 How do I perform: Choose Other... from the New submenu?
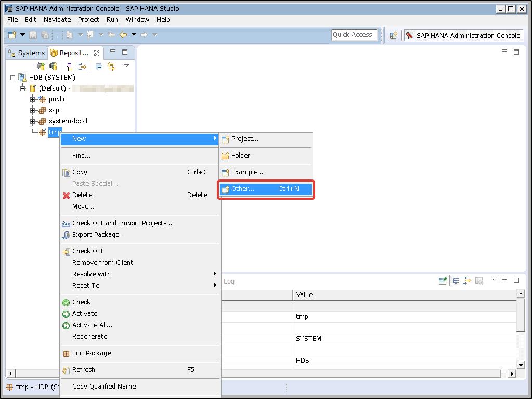(266, 189)
